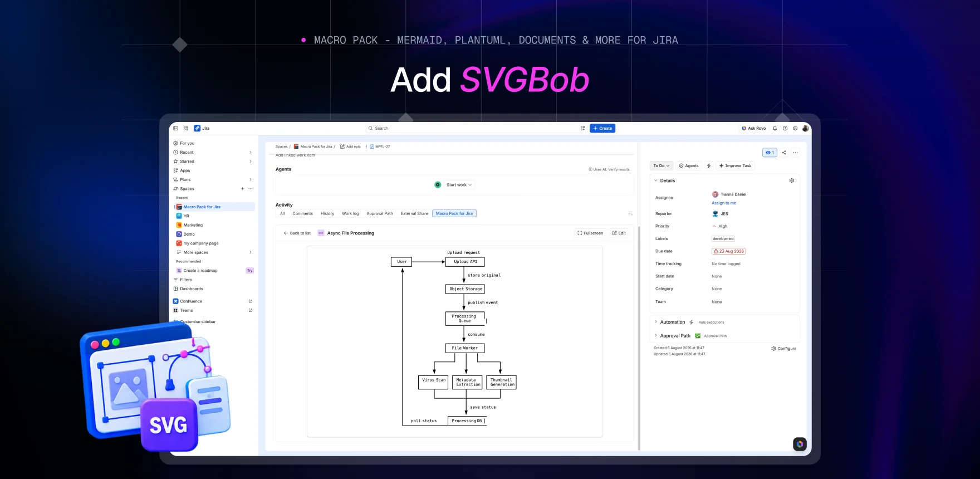The width and height of the screenshot is (980, 479).
Task: Open the notifications bell
Action: (x=775, y=128)
